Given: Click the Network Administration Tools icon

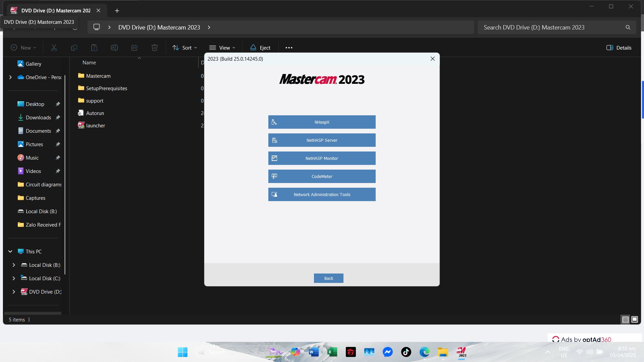Looking at the screenshot, I should tap(274, 194).
